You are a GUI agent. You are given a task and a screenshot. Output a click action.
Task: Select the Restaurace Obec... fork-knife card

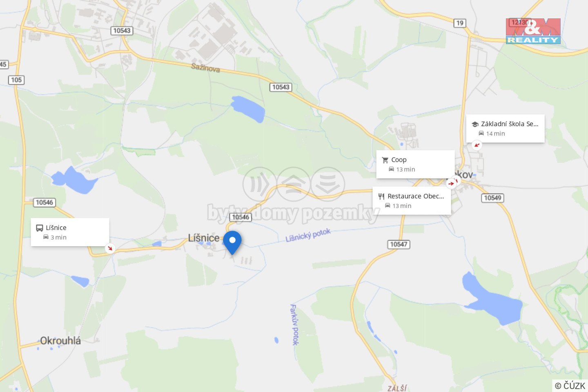tap(412, 200)
